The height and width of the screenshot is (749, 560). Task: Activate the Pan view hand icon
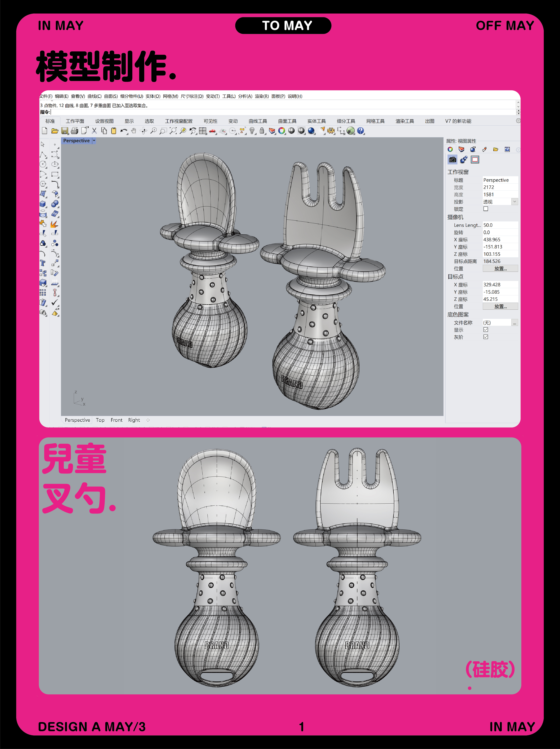coord(134,131)
